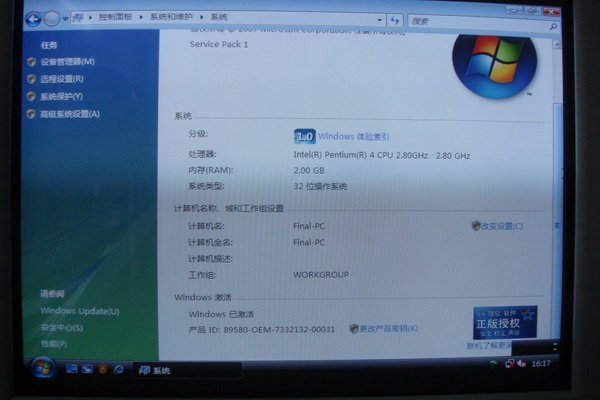Click the 16:17 taskbar clock
Screen dimensions: 600x400
tap(541, 364)
